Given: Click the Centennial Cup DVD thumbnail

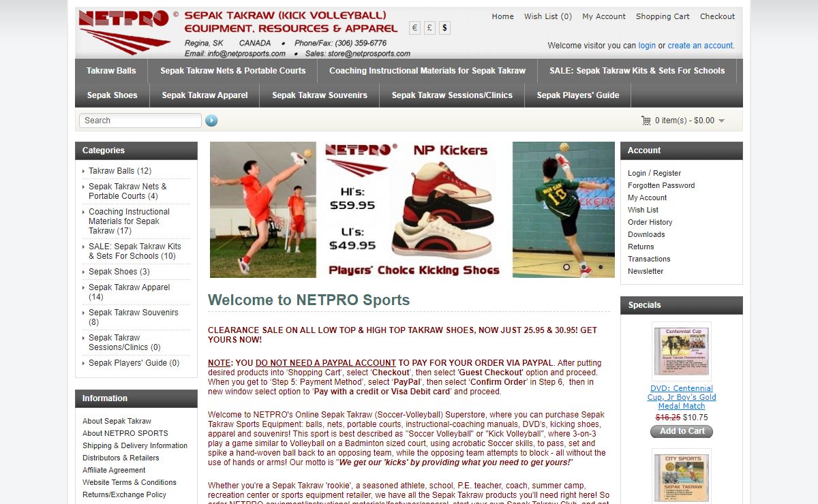Looking at the screenshot, I should tap(682, 351).
